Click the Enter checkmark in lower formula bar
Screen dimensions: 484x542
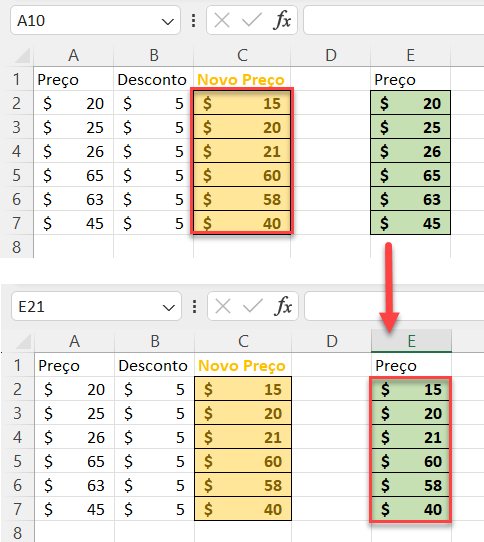click(252, 306)
